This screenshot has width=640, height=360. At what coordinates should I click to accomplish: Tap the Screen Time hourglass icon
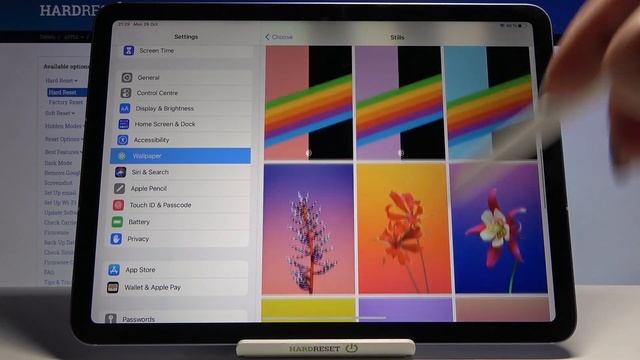tap(129, 51)
